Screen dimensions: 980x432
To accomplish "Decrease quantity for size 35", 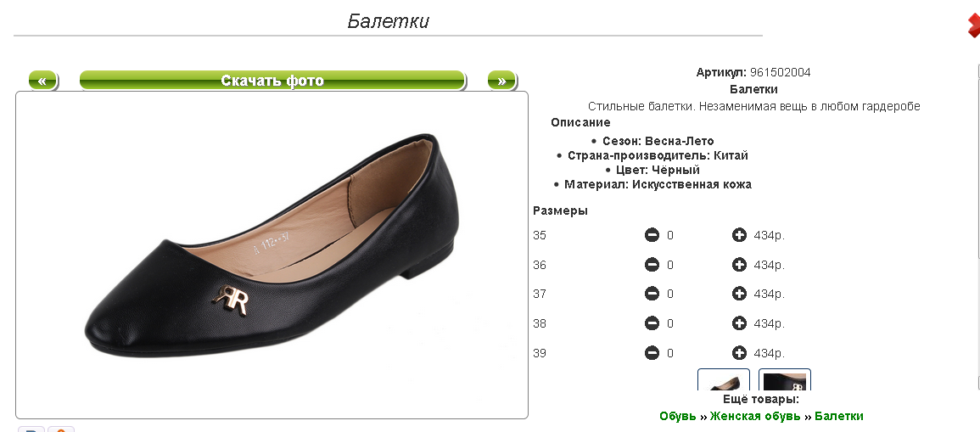I will [x=652, y=235].
